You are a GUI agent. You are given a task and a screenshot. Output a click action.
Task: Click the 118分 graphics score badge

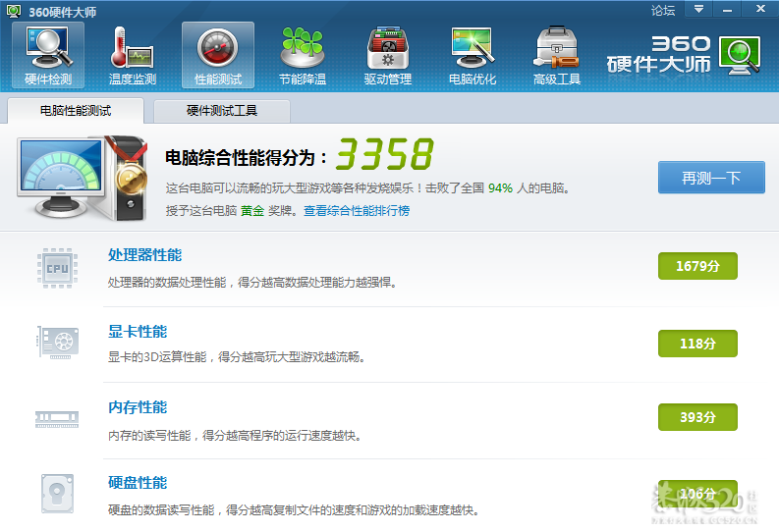point(697,344)
